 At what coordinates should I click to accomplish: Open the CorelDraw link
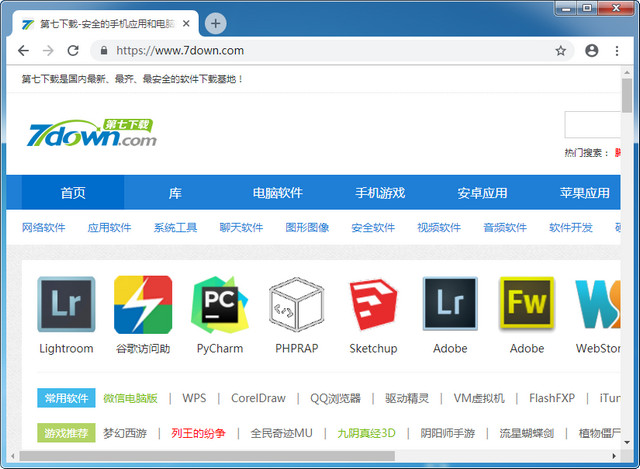coord(258,398)
